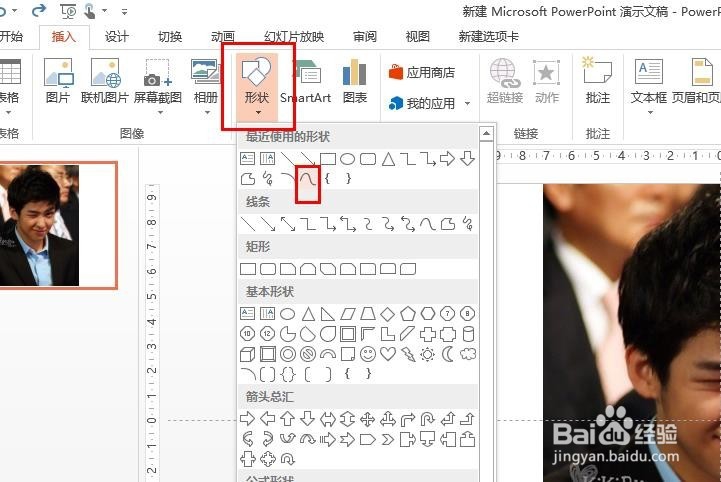721x482 pixels.
Task: Select the cube shape
Action: pyautogui.click(x=247, y=354)
